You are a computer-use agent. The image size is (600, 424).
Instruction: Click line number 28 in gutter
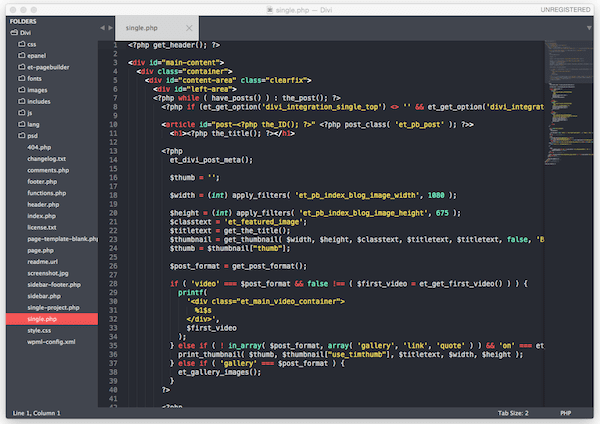click(113, 284)
